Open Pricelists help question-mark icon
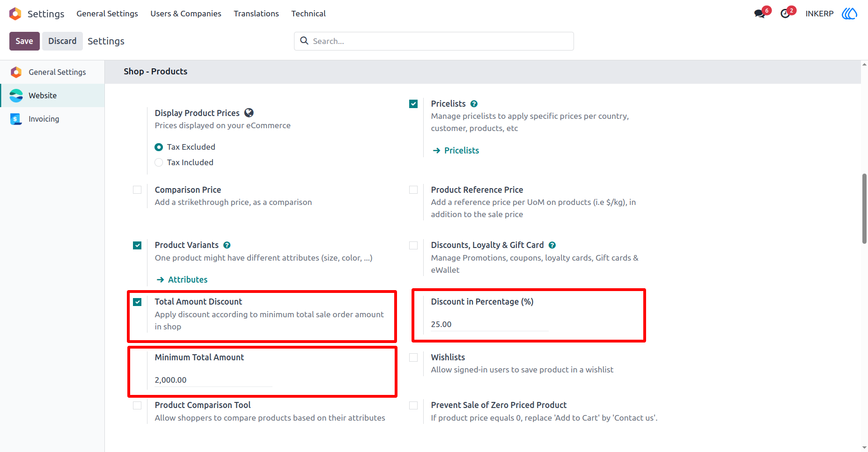Viewport: 868px width, 452px height. coord(474,104)
